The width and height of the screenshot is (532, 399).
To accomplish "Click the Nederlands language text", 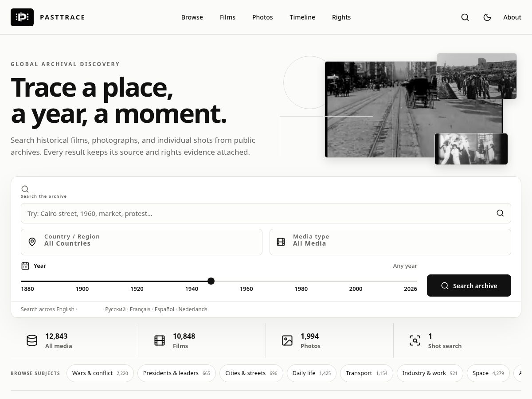I will coord(193,309).
